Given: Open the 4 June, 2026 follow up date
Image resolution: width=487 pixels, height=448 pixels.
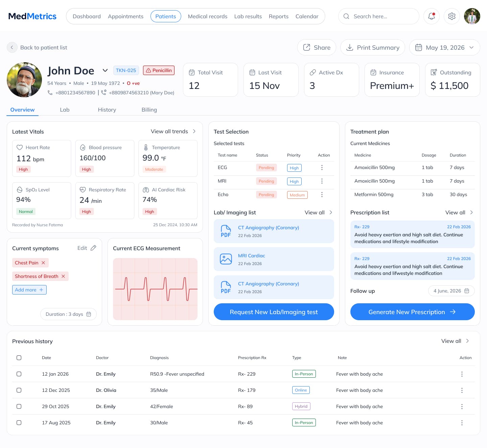Looking at the screenshot, I should (451, 291).
